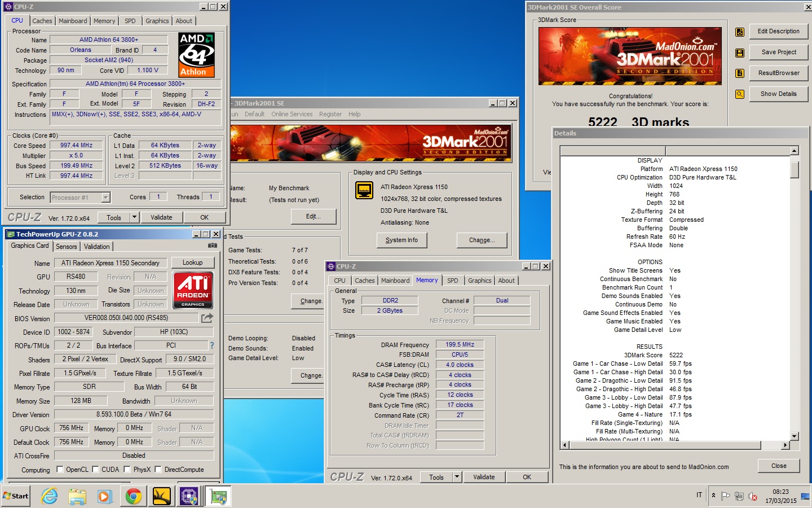This screenshot has width=812, height=508.
Task: Open the Tools dropdown arrow in top CPU-Z
Action: pos(134,217)
